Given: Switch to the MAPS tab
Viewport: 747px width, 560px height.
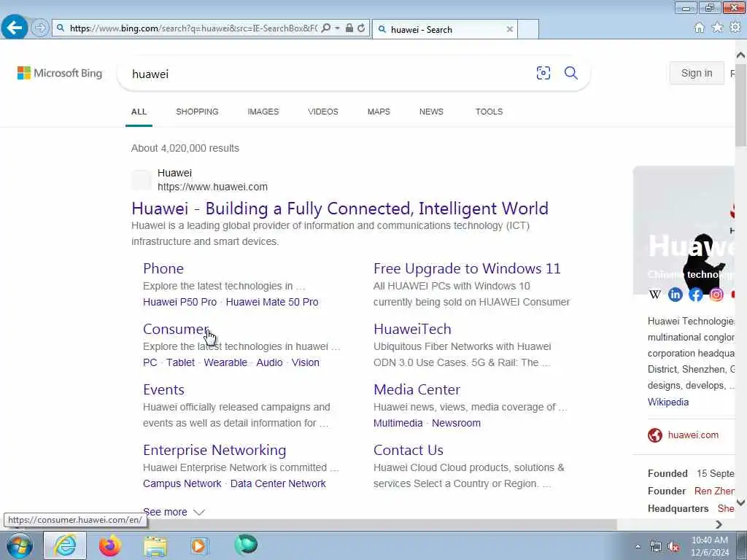Looking at the screenshot, I should (379, 112).
